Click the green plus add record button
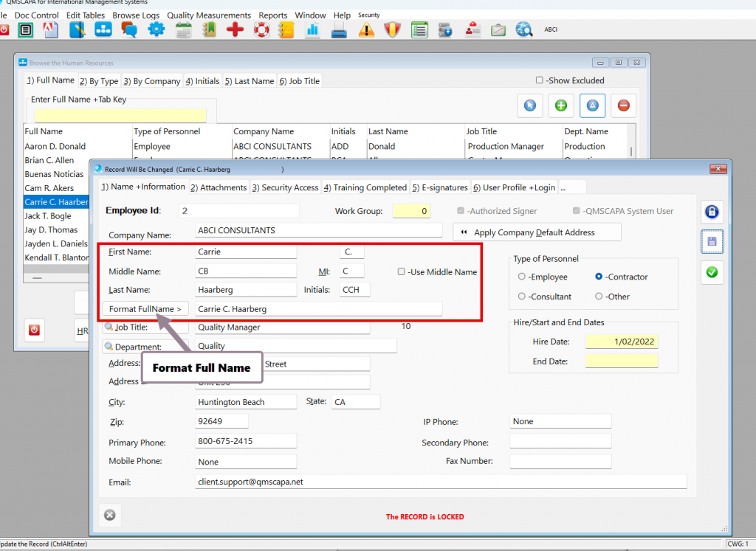Viewport: 756px width, 551px height. pos(561,105)
